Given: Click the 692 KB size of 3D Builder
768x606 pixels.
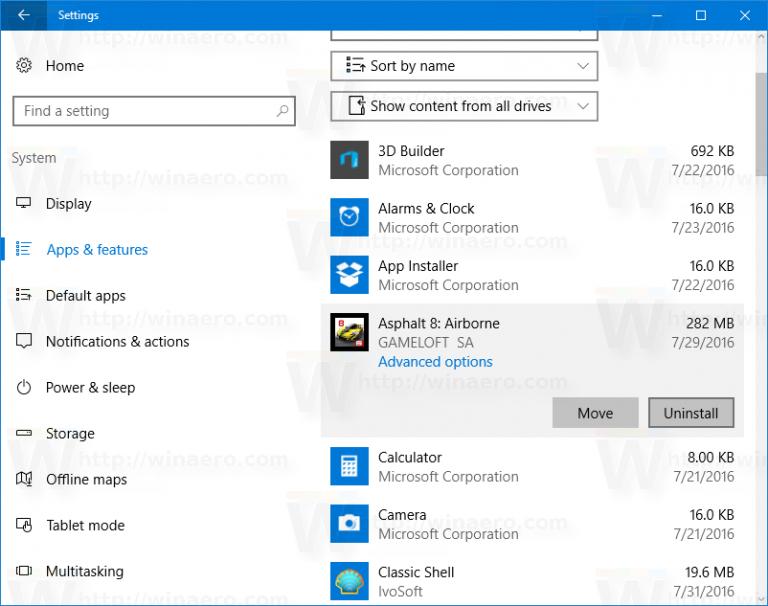Looking at the screenshot, I should click(712, 151).
